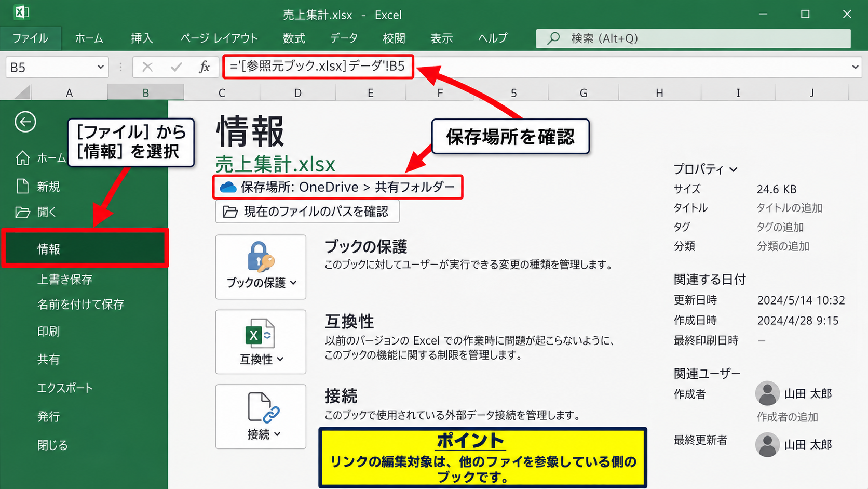The image size is (868, 489).
Task: Click the home icon in backstage sidebar
Action: point(22,158)
